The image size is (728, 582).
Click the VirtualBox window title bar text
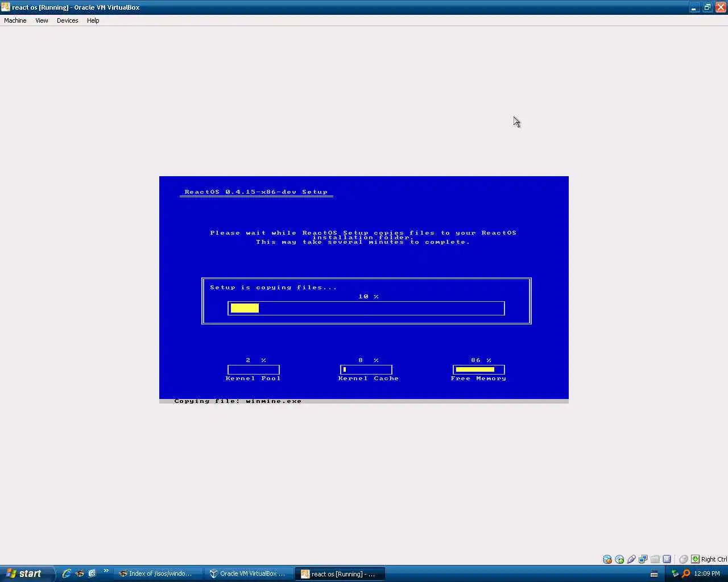pyautogui.click(x=76, y=7)
